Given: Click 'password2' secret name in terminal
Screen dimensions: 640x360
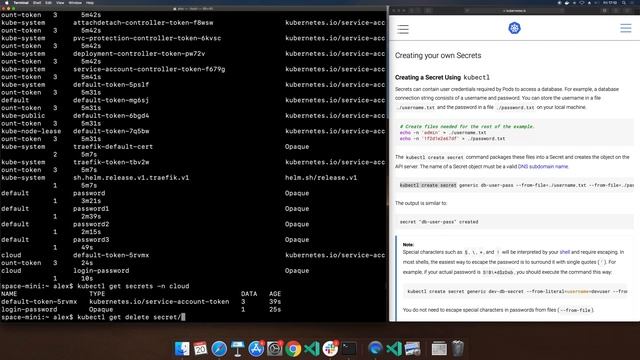Looking at the screenshot, I should pyautogui.click(x=91, y=224).
